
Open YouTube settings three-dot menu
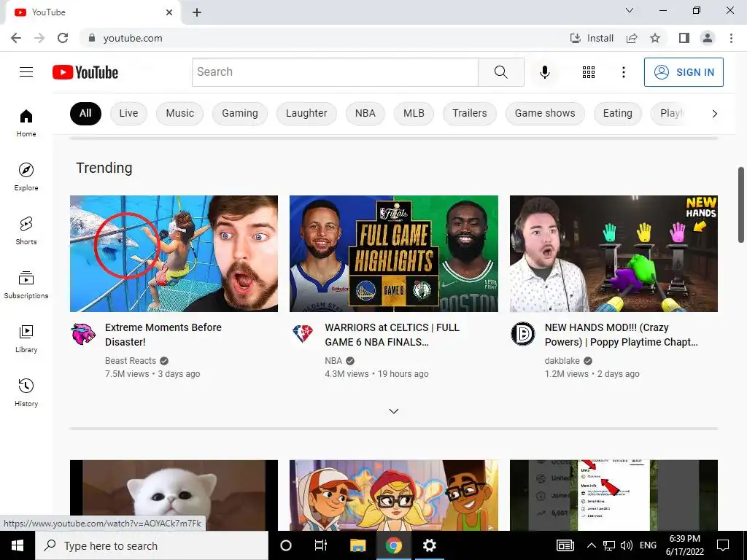(x=623, y=72)
